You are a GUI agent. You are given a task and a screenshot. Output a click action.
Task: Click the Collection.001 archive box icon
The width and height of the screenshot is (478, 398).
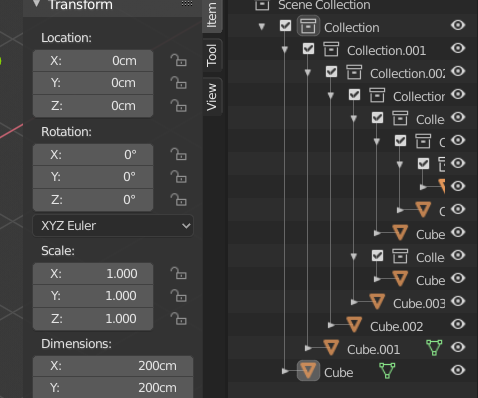coord(331,49)
